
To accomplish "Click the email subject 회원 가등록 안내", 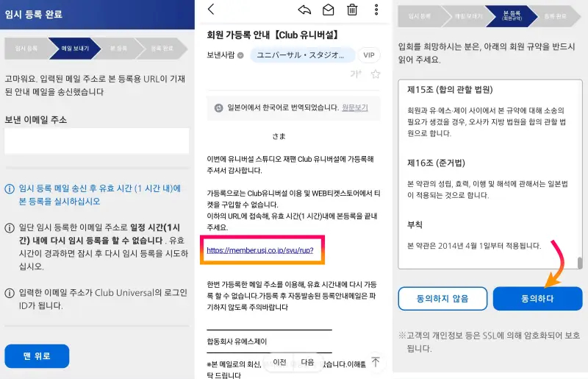I will [274, 35].
